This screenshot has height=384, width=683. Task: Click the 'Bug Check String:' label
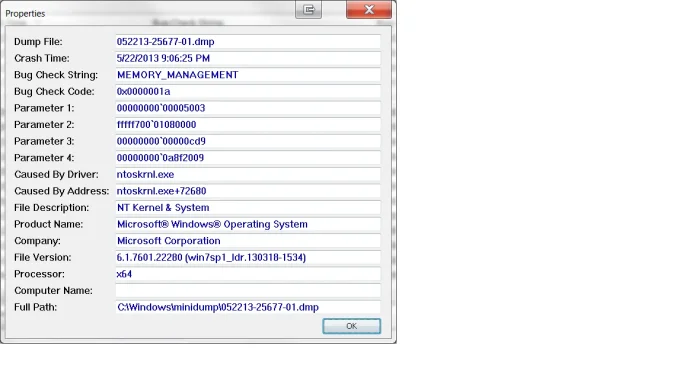coord(56,75)
